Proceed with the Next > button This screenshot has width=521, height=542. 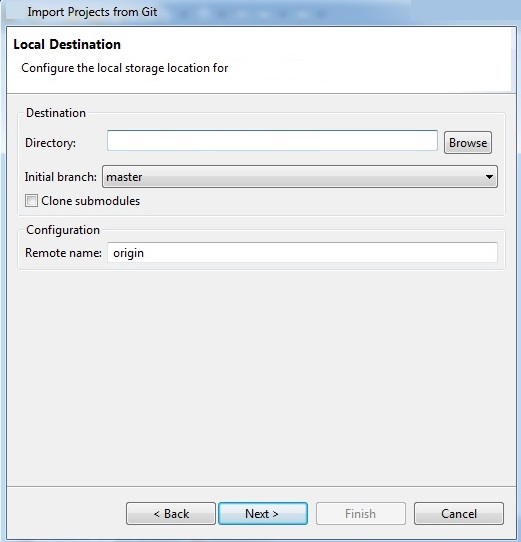(x=263, y=514)
